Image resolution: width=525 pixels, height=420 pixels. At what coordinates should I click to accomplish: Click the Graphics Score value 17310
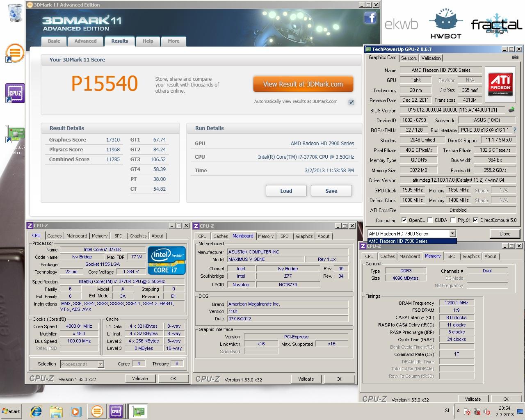point(113,140)
